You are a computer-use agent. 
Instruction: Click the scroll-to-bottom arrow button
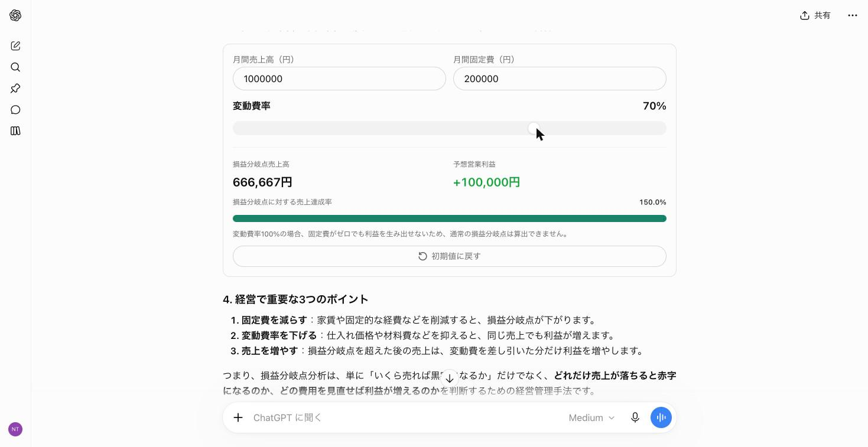pos(450,379)
